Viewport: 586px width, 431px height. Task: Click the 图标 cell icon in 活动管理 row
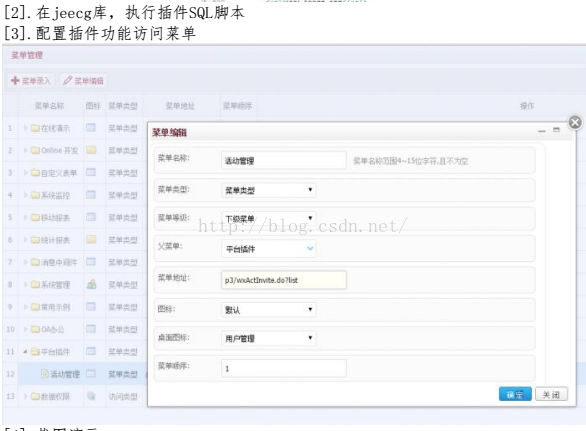(91, 373)
